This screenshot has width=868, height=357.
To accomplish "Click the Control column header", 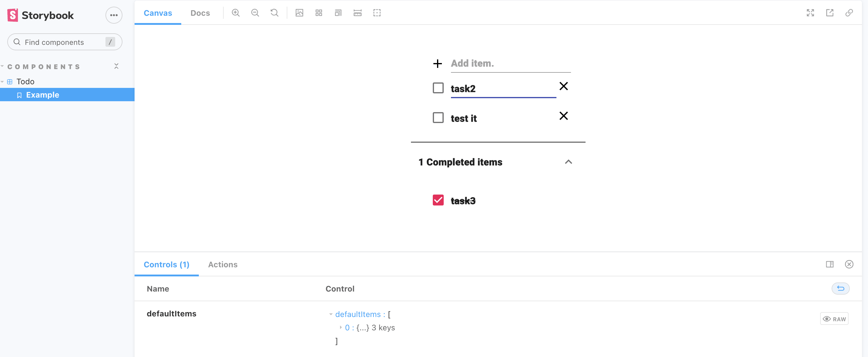I will tap(340, 289).
